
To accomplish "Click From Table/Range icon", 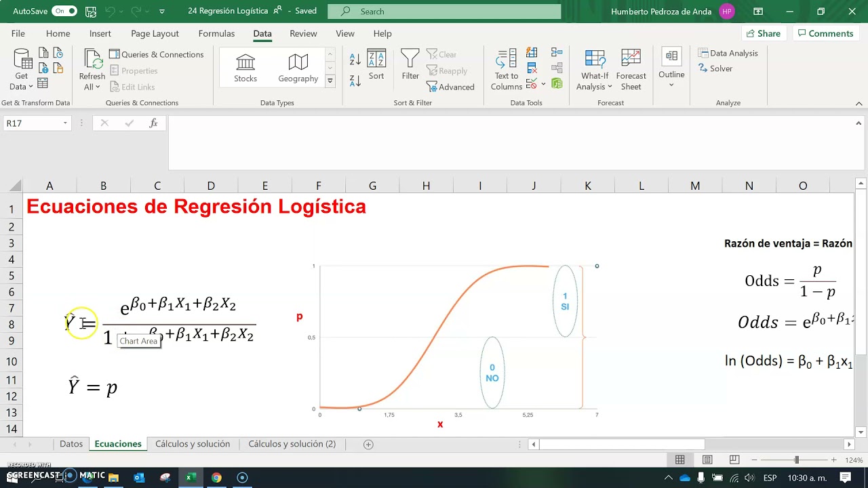I will (x=43, y=83).
